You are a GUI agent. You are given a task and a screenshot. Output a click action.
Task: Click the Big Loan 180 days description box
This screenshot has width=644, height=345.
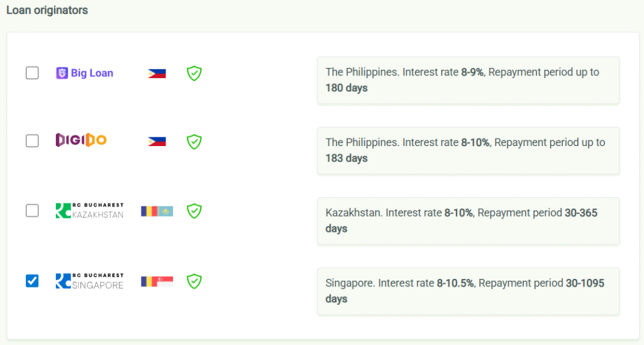coord(468,80)
